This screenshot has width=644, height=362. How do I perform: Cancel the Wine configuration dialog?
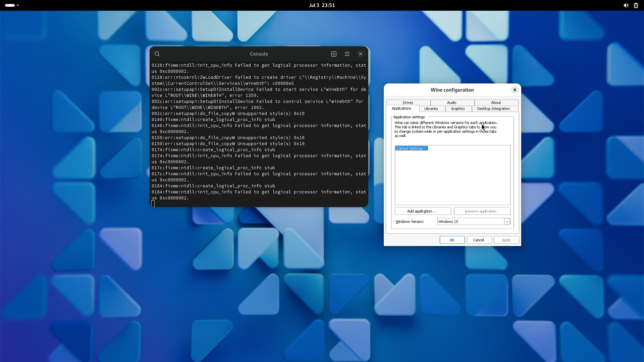coord(479,240)
